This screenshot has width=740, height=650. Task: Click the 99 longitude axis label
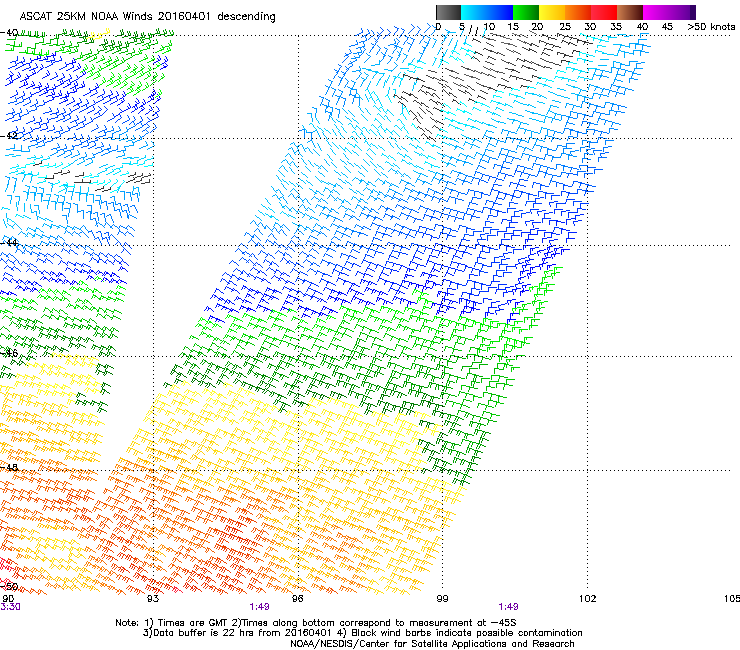[x=442, y=599]
